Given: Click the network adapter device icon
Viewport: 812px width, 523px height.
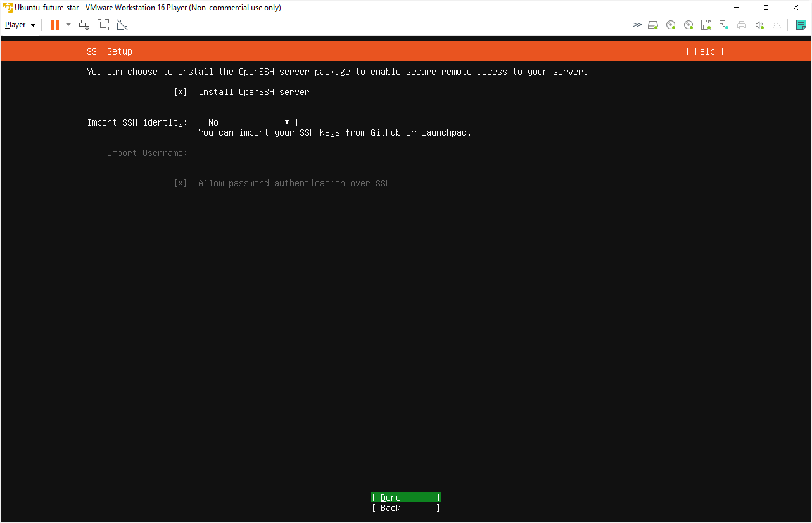Looking at the screenshot, I should pyautogui.click(x=724, y=25).
